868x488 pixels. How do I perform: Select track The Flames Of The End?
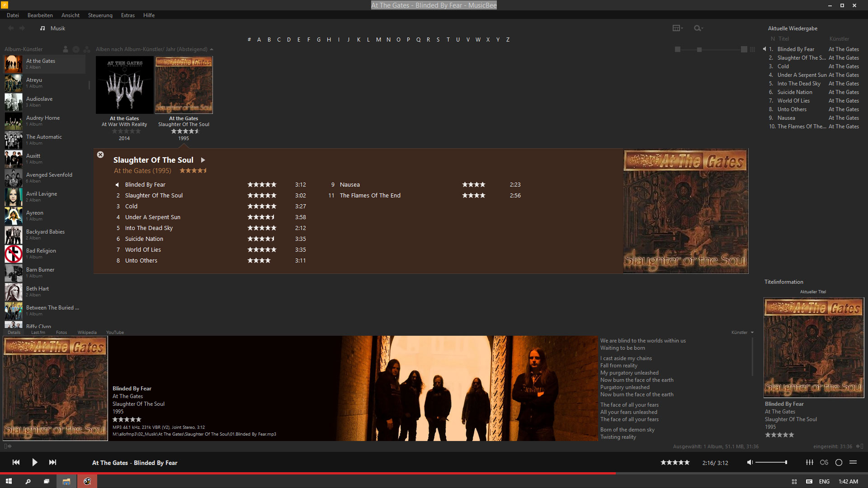(370, 196)
